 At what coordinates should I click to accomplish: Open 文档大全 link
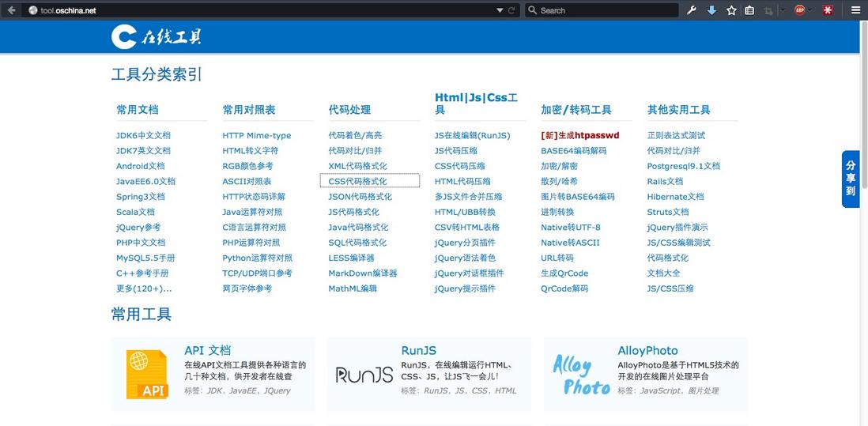[664, 273]
